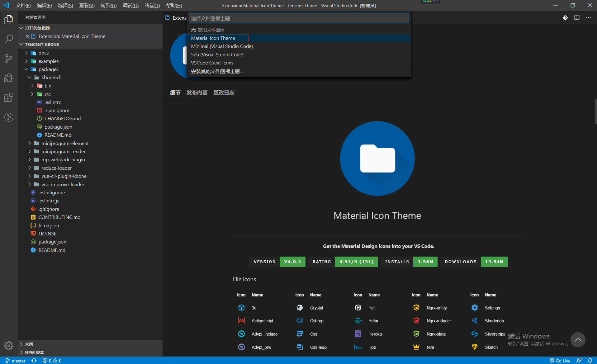Choose 安装其他文件图标主题 option
This screenshot has height=364, width=597.
point(217,71)
